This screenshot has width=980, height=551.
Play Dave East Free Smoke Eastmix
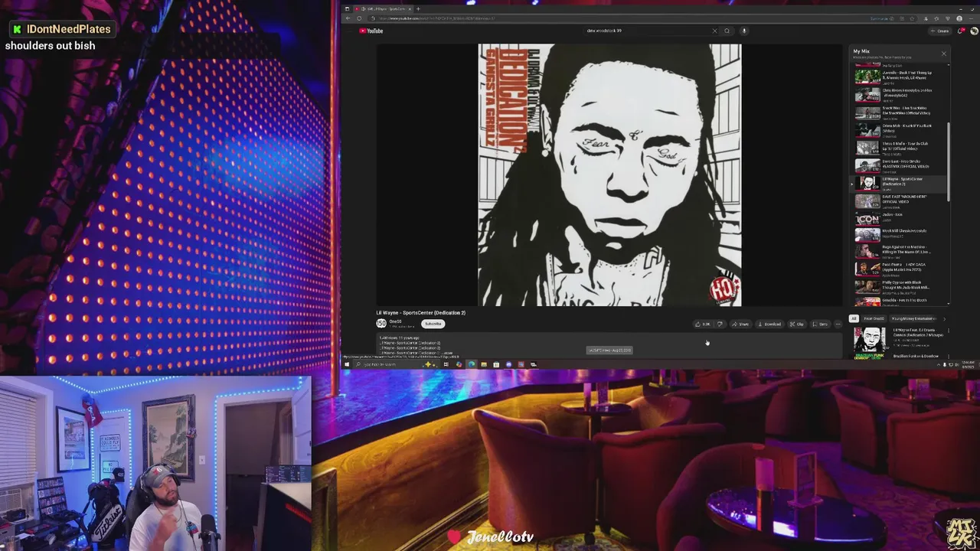[x=900, y=165]
